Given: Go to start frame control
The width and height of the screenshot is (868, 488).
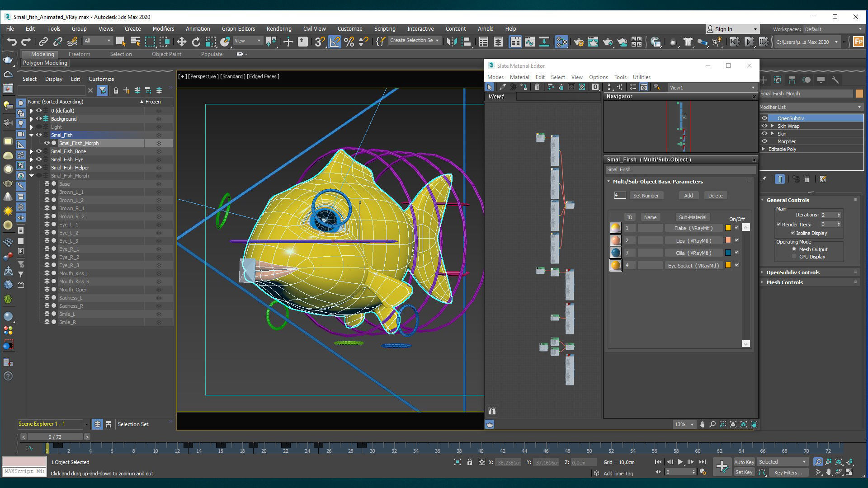Looking at the screenshot, I should 658,462.
